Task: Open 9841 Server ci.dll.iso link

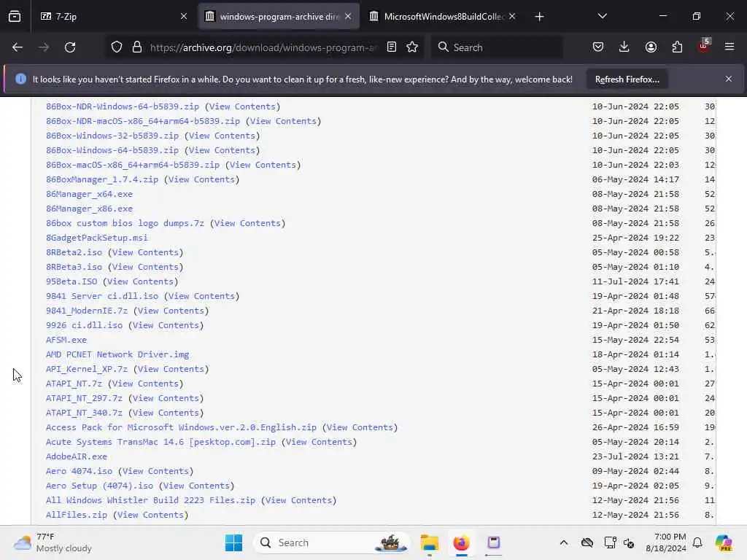Action: click(x=102, y=296)
